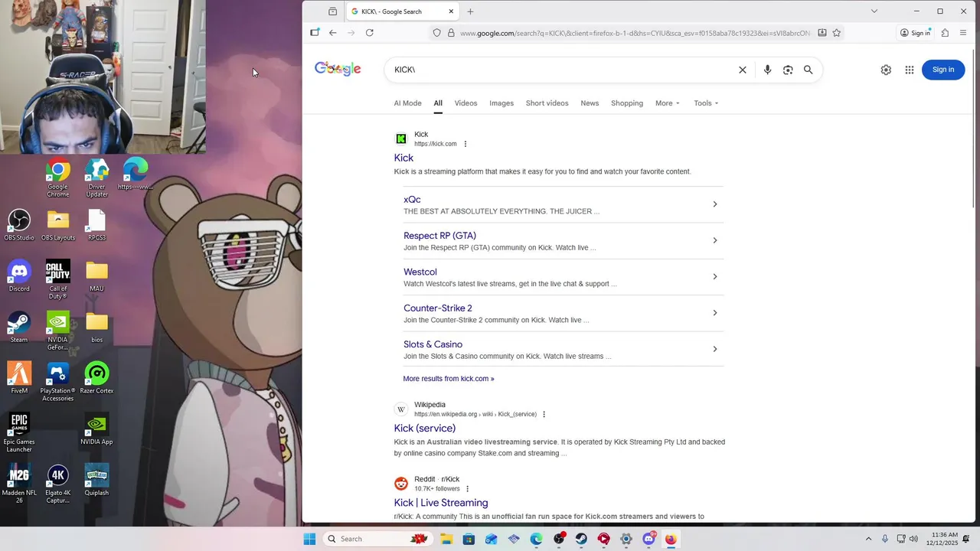Open Google apps grid
Image resolution: width=980 pixels, height=551 pixels.
[910, 70]
